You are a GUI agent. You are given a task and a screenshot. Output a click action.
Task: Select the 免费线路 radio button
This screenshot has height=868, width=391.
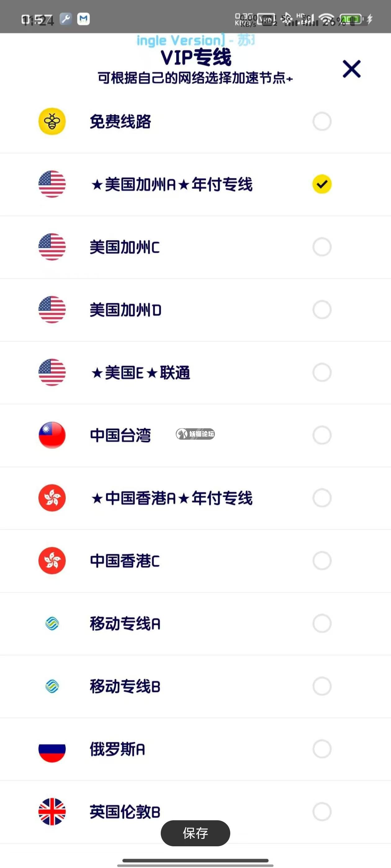click(322, 121)
